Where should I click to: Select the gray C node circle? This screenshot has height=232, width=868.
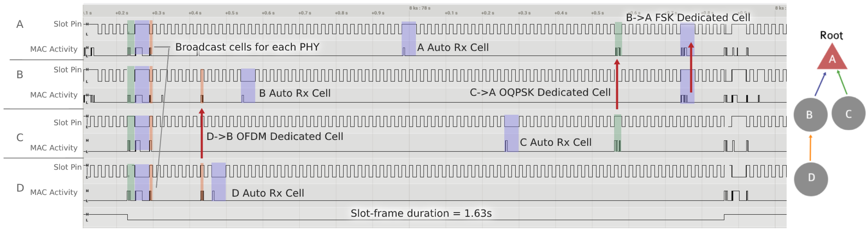point(848,114)
